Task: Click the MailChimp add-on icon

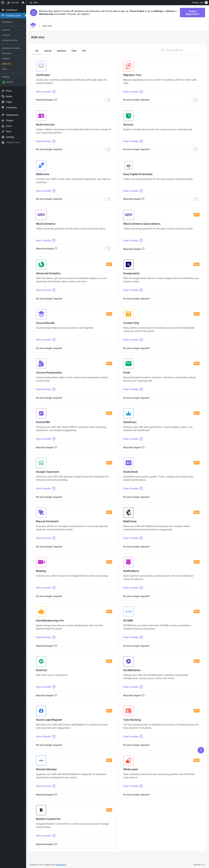Action: [129, 512]
